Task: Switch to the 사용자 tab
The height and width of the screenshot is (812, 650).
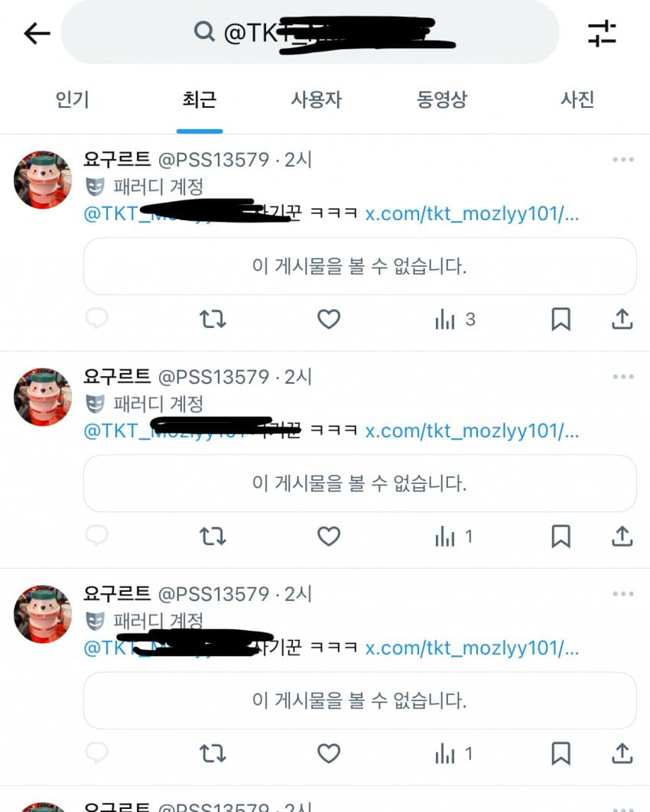Action: (317, 99)
